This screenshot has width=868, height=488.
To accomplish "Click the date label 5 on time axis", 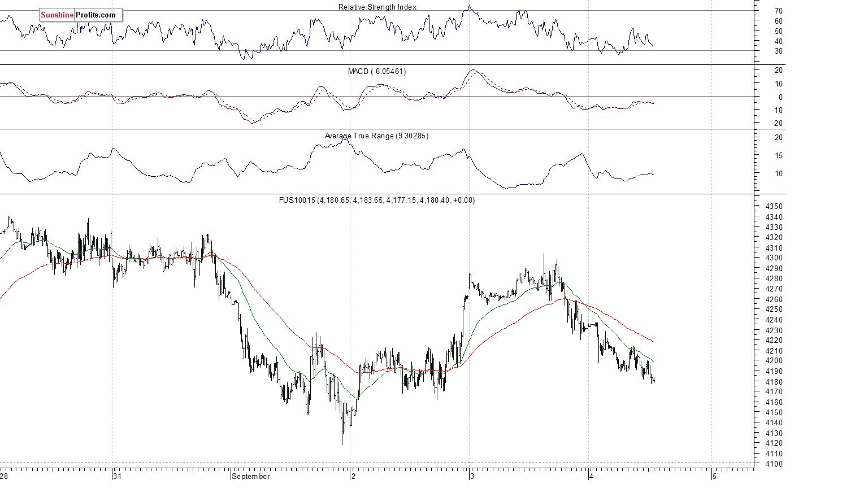I will pyautogui.click(x=714, y=476).
